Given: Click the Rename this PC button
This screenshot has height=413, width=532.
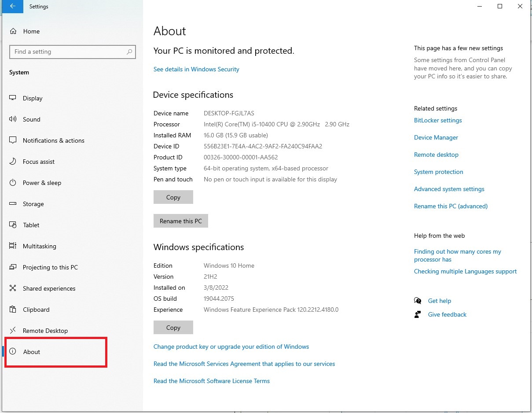Looking at the screenshot, I should pyautogui.click(x=180, y=221).
